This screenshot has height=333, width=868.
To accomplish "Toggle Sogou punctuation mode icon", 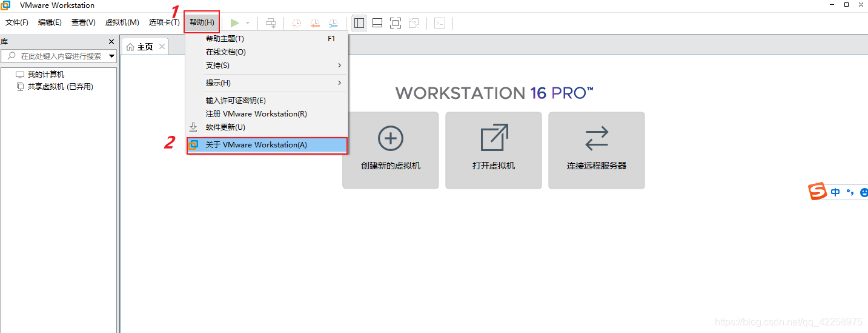I will [850, 192].
